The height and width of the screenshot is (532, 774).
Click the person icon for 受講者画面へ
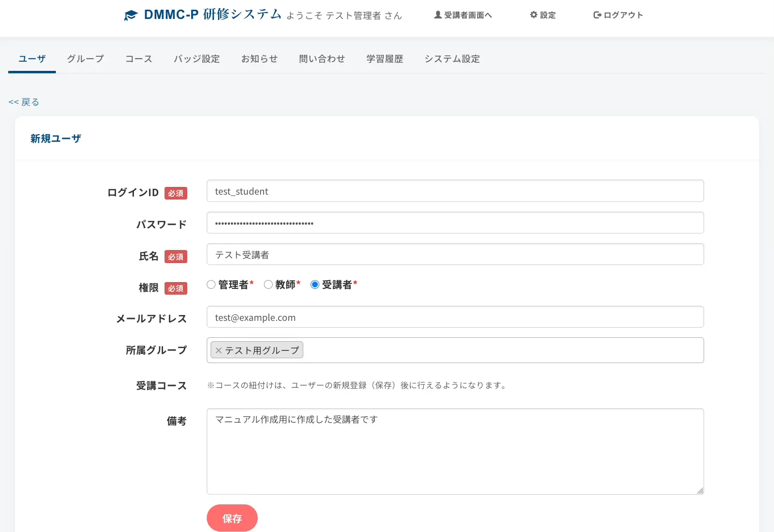[x=438, y=15]
